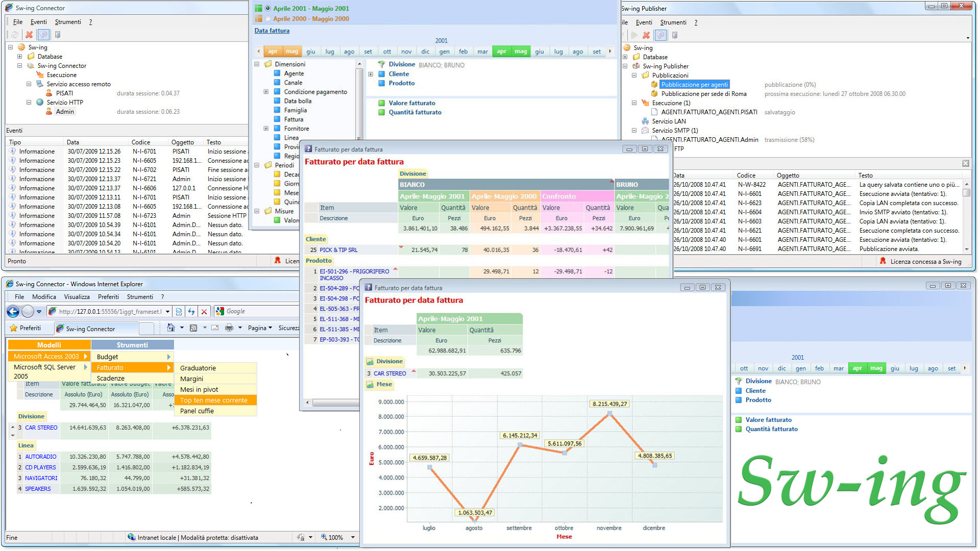
Task: Click package icon of Pubblicazione per sede di Roma
Action: coord(654,93)
